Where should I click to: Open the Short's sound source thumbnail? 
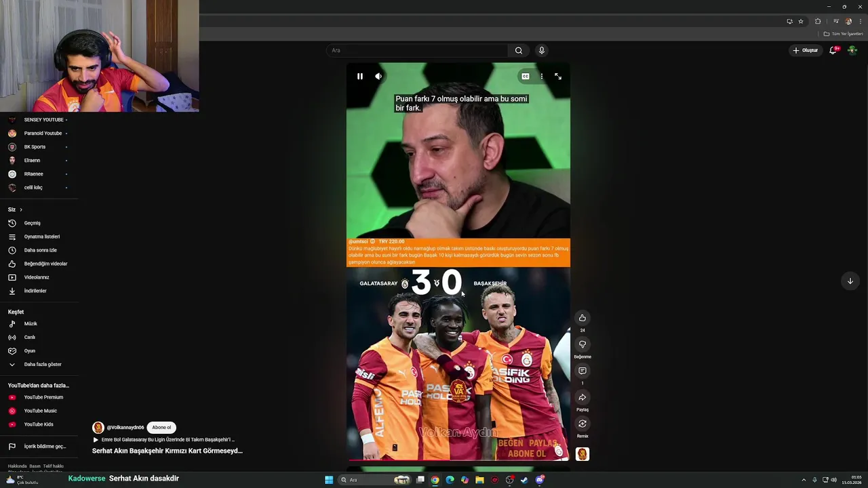click(582, 454)
